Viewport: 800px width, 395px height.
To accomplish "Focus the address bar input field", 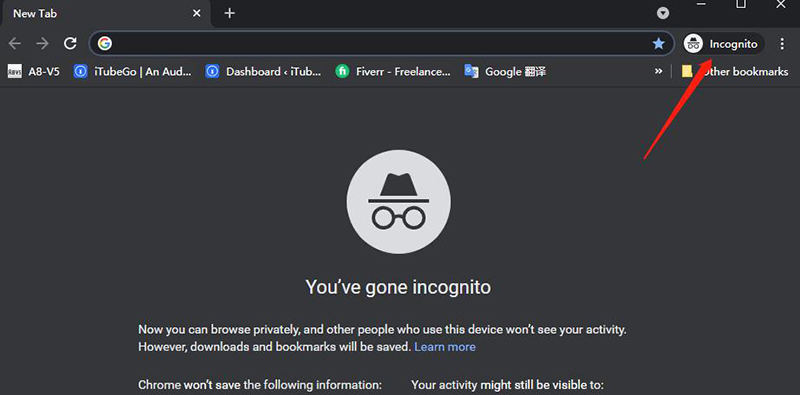I will (380, 44).
